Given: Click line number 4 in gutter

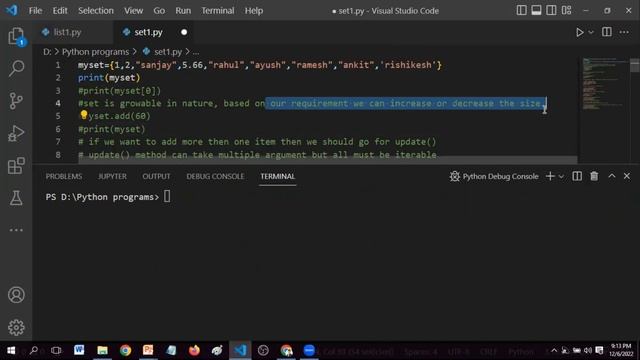Looking at the screenshot, I should (x=58, y=103).
